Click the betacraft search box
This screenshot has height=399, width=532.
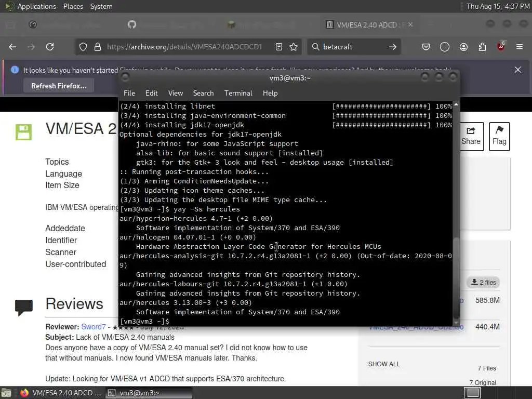tap(353, 47)
